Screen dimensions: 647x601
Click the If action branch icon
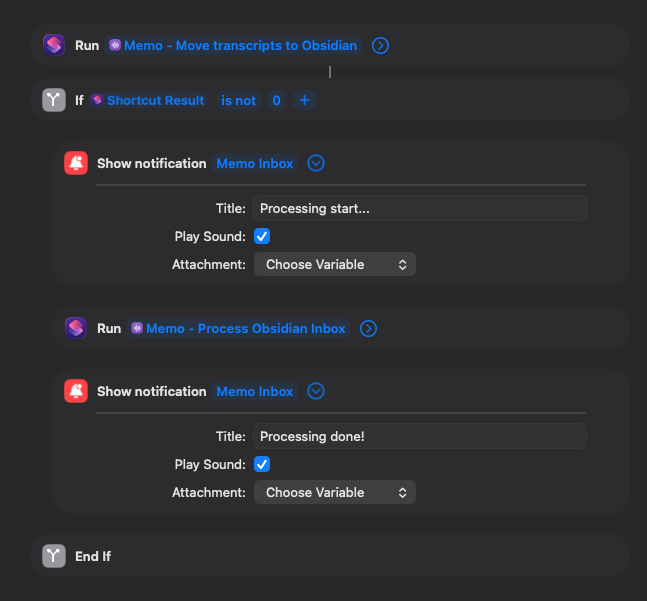pyautogui.click(x=54, y=100)
